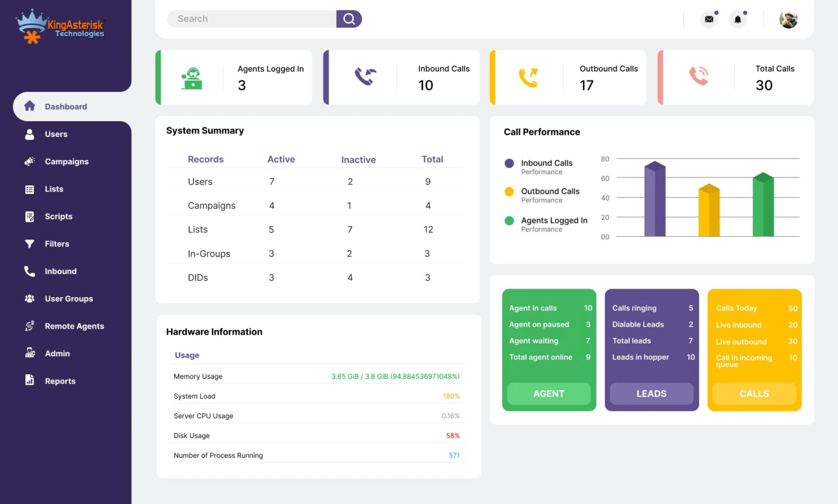The height and width of the screenshot is (504, 838).
Task: Open the Lists section
Action: pyautogui.click(x=29, y=189)
